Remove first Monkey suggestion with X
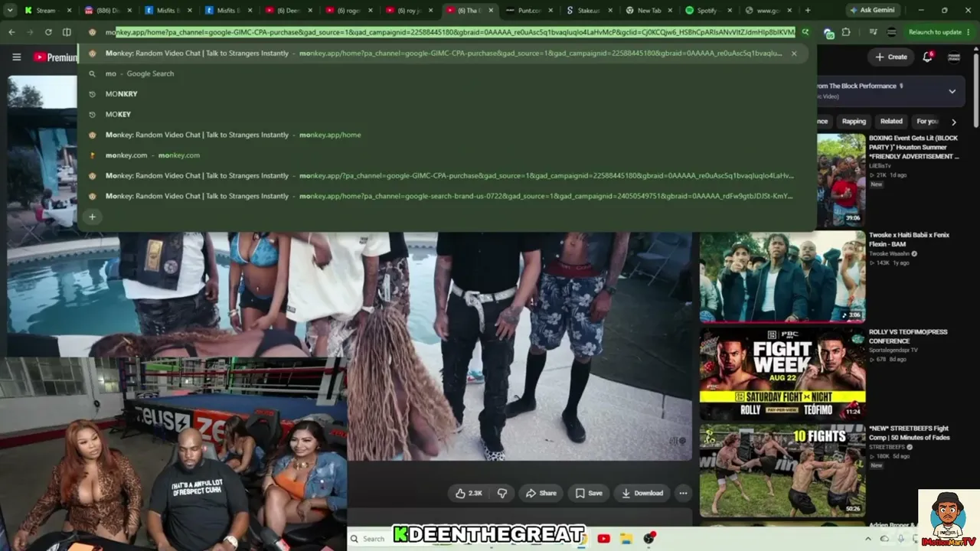 (x=794, y=54)
